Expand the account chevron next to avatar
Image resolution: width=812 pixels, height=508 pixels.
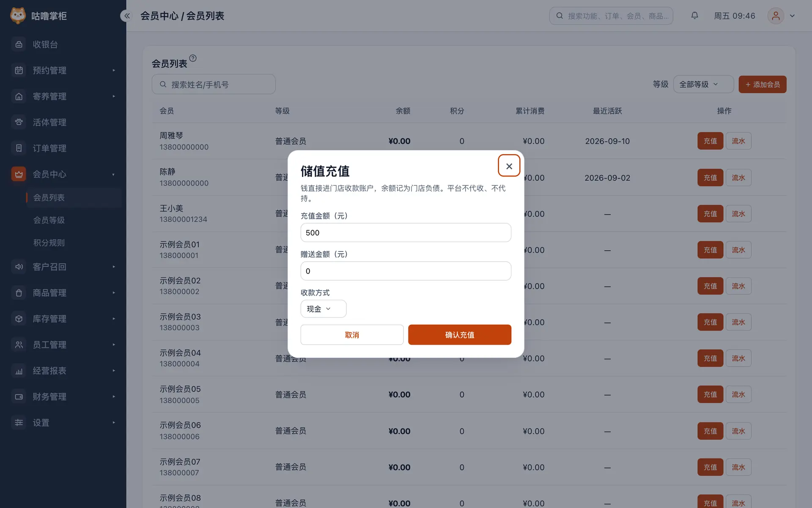click(792, 16)
